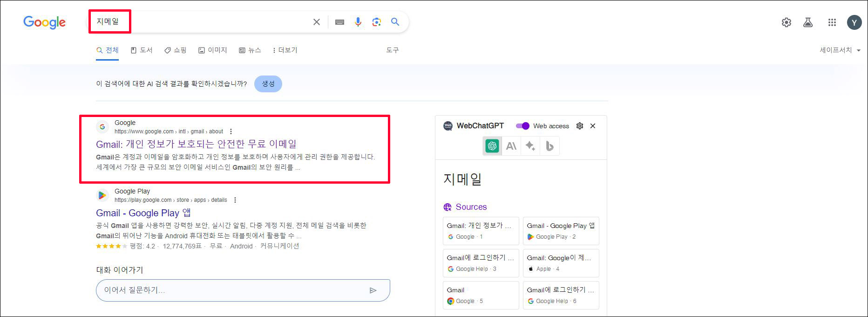The image size is (868, 317).
Task: Switch to the 쇼핑 tab
Action: 176,50
